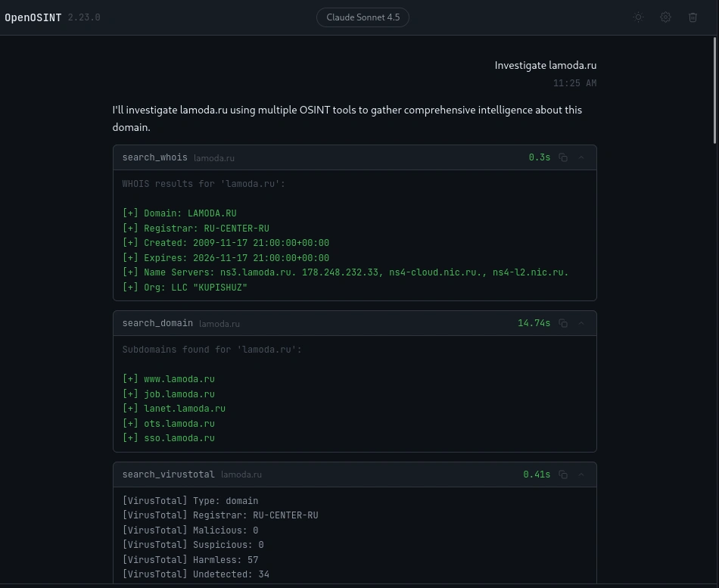Open the settings gear icon
This screenshot has height=588, width=719.
665,17
